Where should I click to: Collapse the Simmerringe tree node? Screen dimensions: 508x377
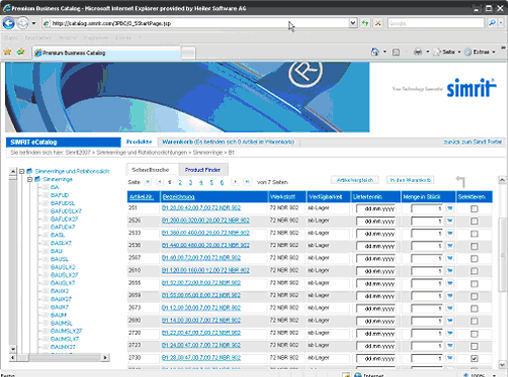[x=30, y=179]
